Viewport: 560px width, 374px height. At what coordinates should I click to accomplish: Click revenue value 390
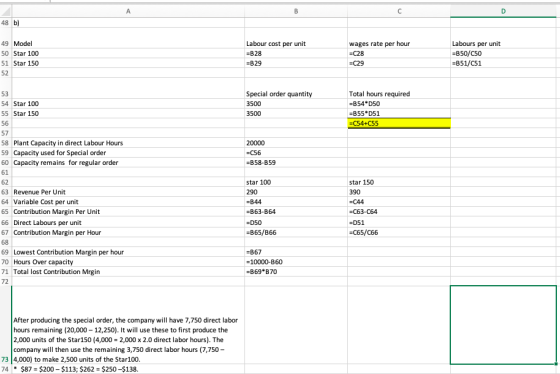click(399, 192)
